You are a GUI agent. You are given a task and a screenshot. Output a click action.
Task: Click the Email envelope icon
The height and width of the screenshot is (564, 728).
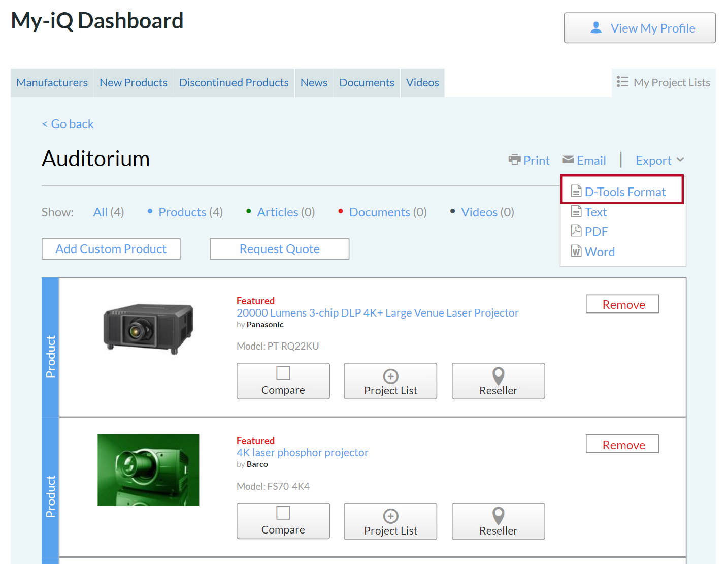[568, 160]
